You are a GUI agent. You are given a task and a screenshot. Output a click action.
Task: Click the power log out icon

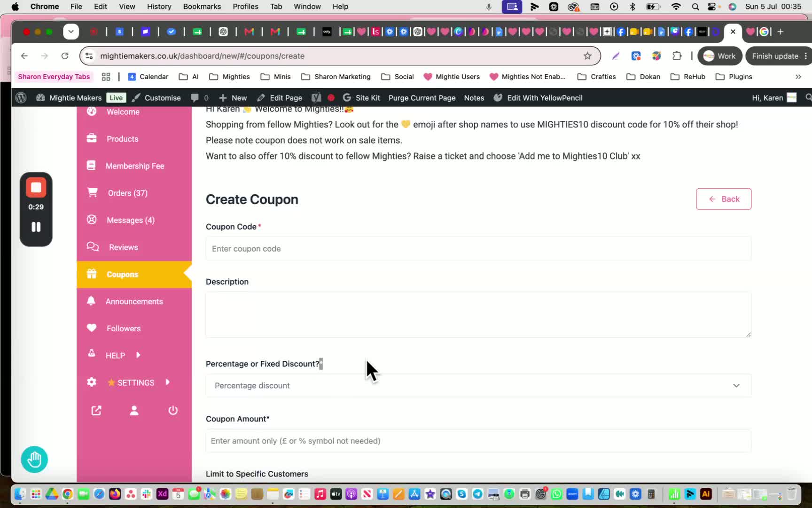pyautogui.click(x=173, y=411)
